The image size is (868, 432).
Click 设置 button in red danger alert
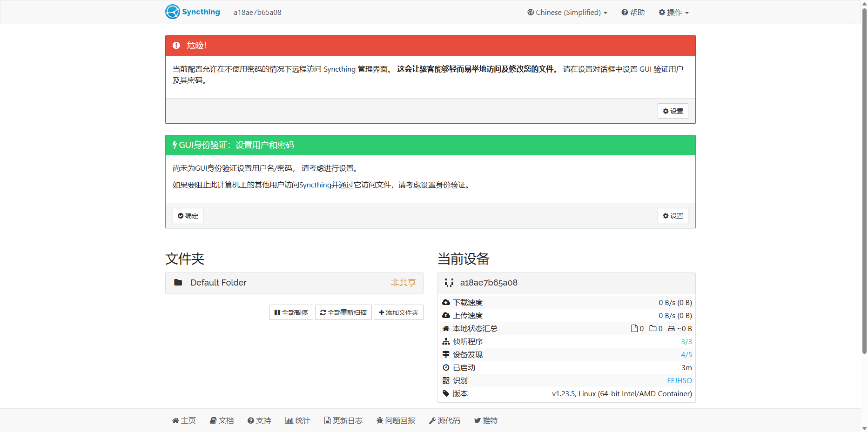673,111
